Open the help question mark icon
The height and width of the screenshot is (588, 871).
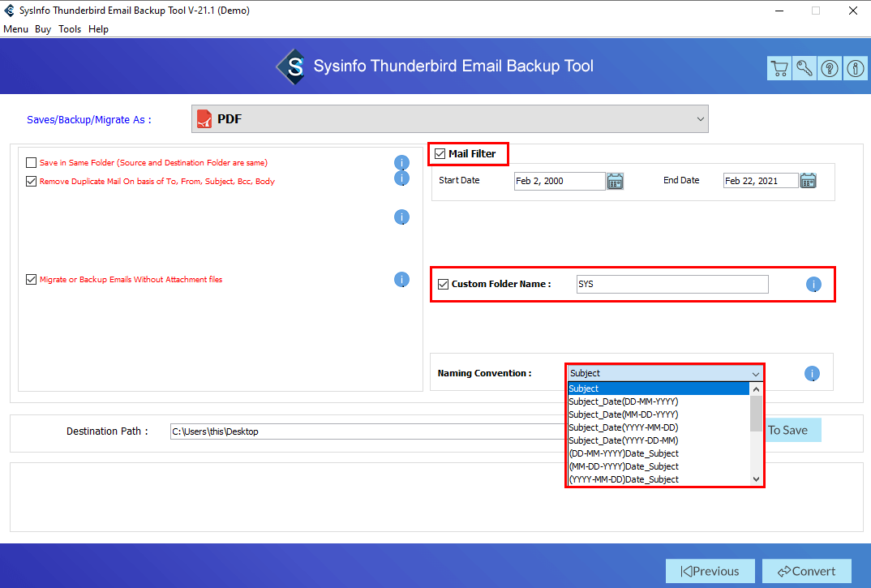click(830, 69)
